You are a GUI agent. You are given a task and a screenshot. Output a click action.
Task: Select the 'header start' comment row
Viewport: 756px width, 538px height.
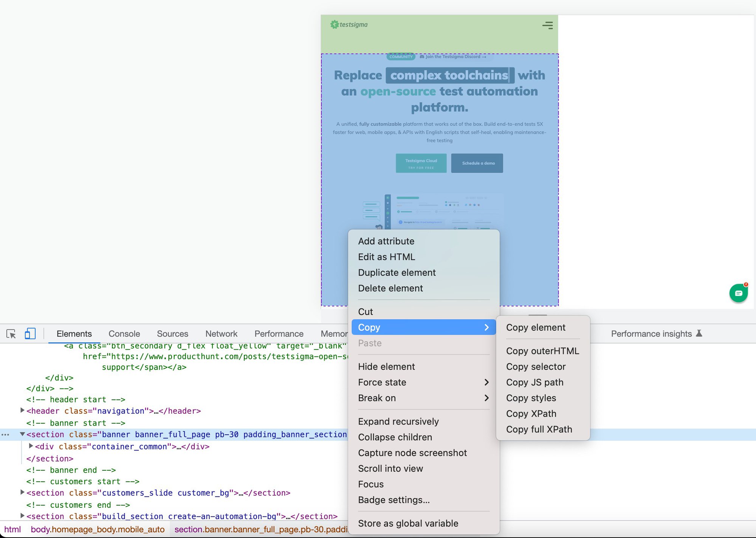[x=76, y=400]
